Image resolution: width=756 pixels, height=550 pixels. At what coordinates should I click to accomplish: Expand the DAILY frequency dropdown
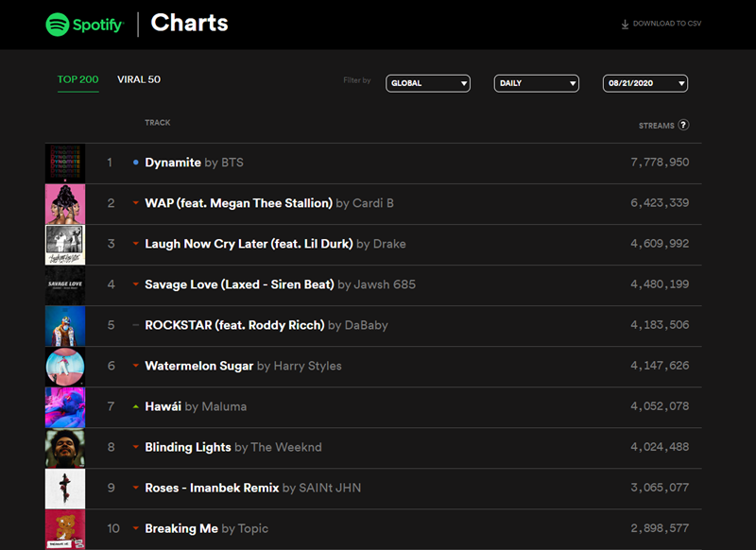tap(536, 83)
